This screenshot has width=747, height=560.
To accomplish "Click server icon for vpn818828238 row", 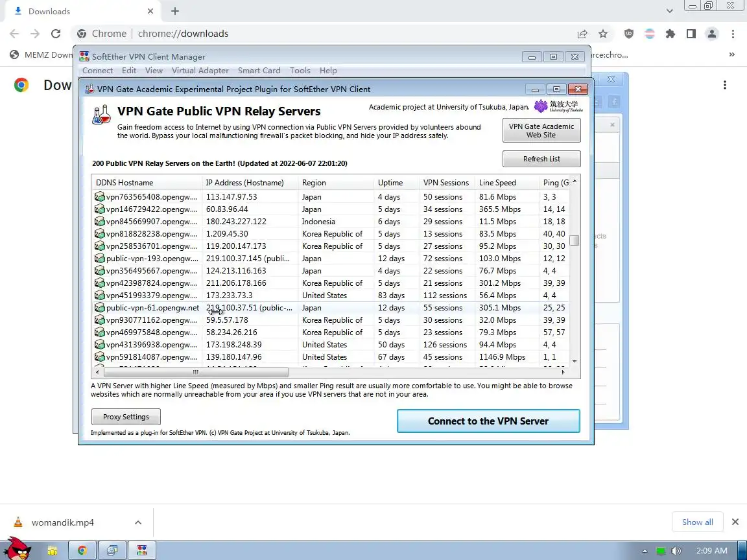I will [x=100, y=234].
